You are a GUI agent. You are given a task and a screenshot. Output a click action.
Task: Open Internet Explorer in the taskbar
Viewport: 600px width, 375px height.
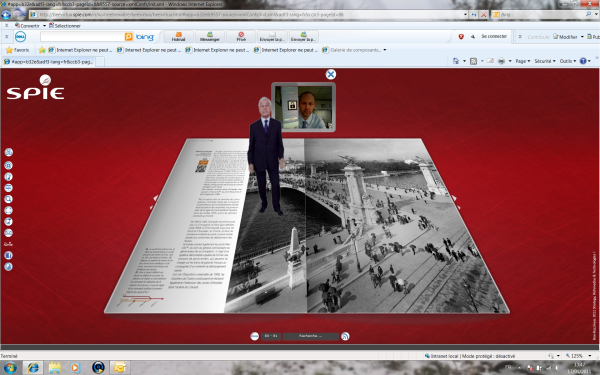(x=33, y=368)
